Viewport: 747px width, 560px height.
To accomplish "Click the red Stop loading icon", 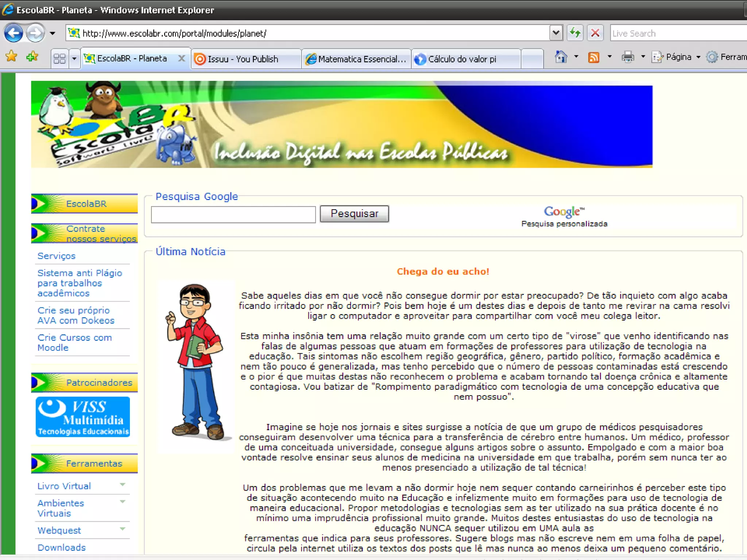I will click(595, 33).
